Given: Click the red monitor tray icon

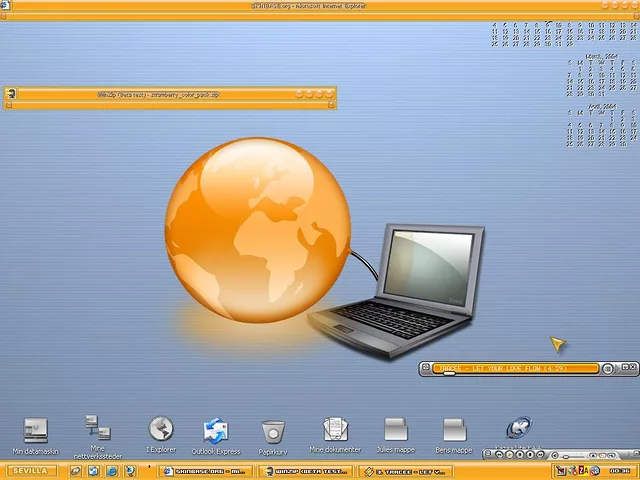Looking at the screenshot, I should tap(560, 470).
